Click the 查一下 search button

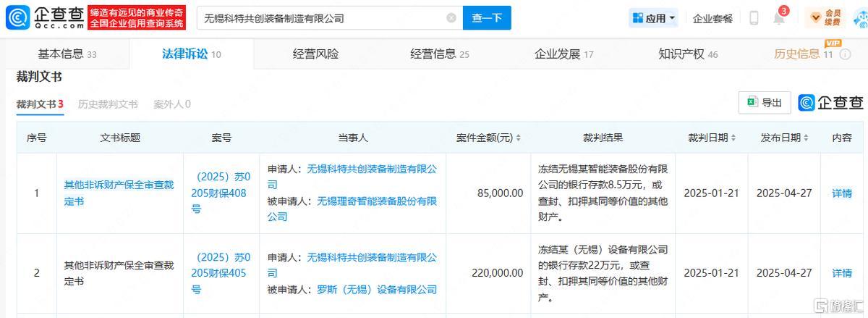click(487, 18)
